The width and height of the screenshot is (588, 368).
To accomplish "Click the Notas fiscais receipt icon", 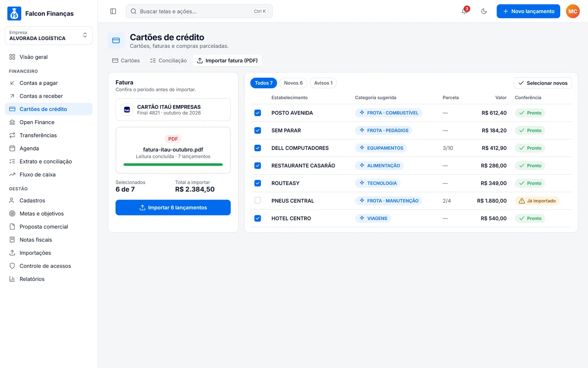I will (12, 240).
